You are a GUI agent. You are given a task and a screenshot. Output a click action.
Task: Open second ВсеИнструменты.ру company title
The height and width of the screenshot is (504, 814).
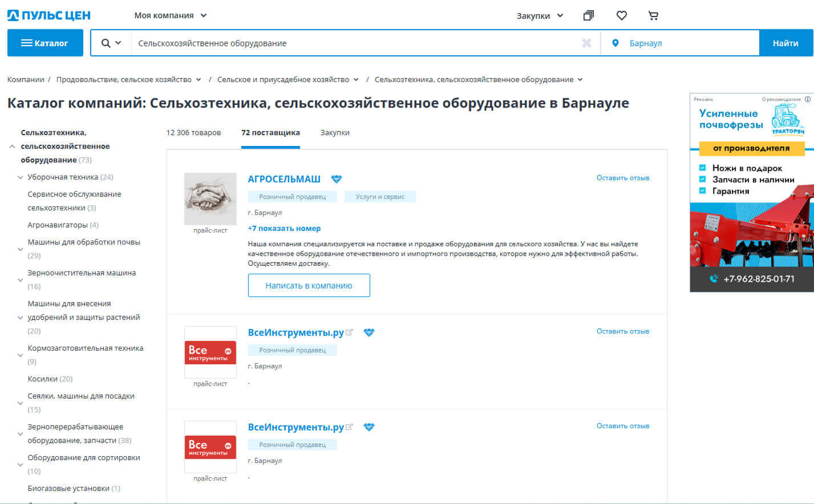point(296,427)
